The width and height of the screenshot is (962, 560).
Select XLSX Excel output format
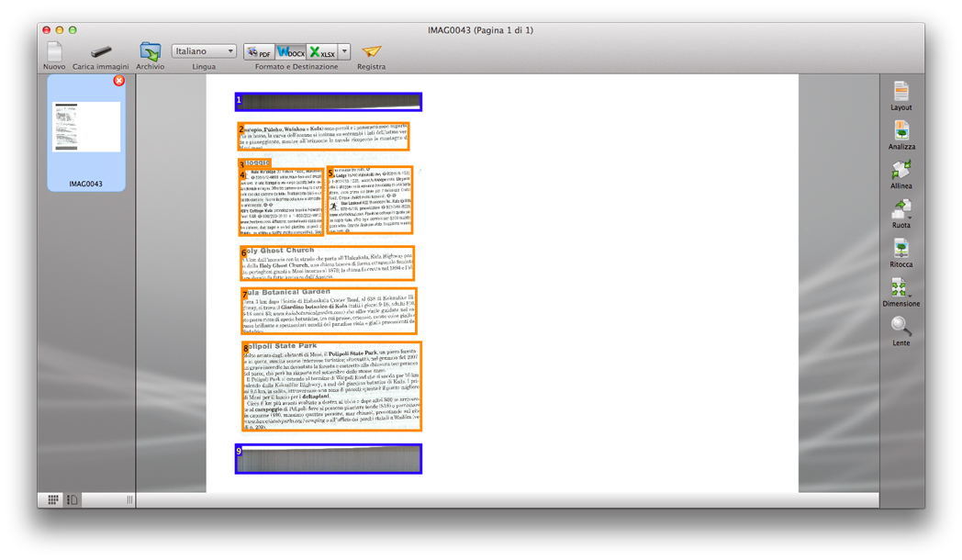click(322, 52)
